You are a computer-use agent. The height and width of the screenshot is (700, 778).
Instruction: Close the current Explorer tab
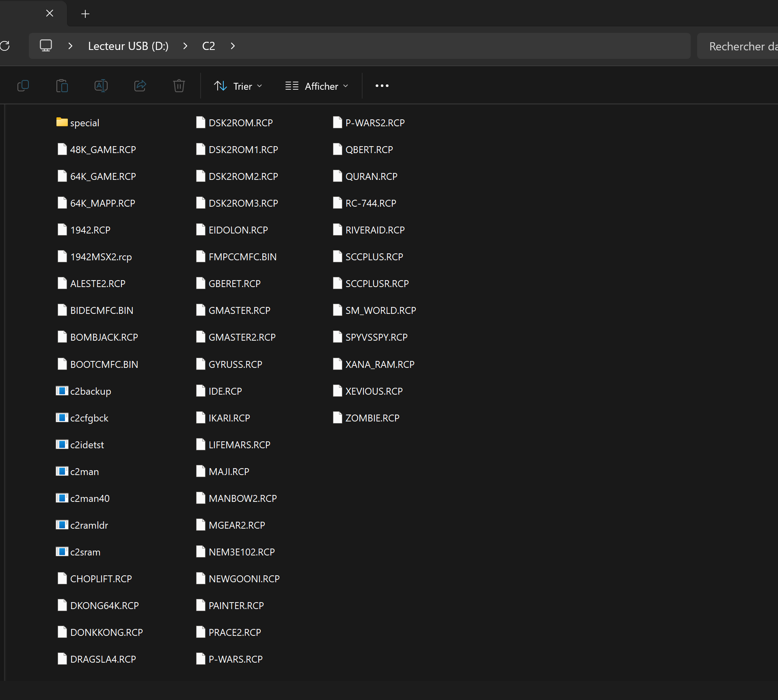click(x=50, y=13)
